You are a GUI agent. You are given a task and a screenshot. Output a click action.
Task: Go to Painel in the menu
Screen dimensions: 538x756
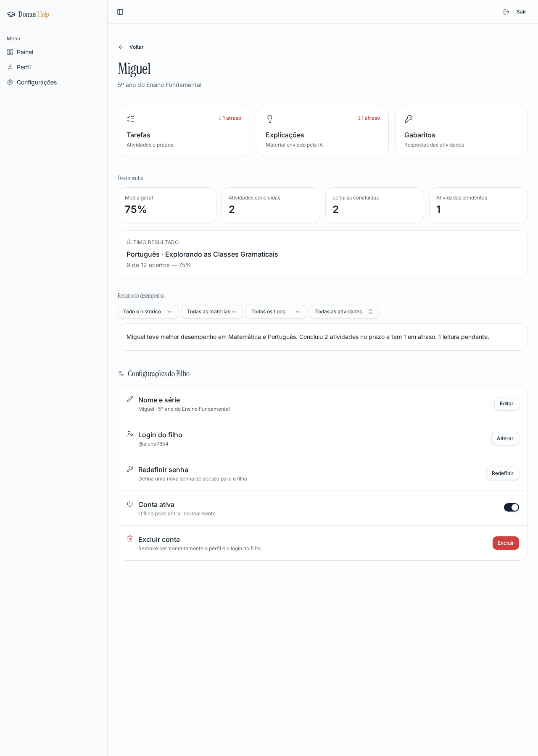pyautogui.click(x=53, y=52)
